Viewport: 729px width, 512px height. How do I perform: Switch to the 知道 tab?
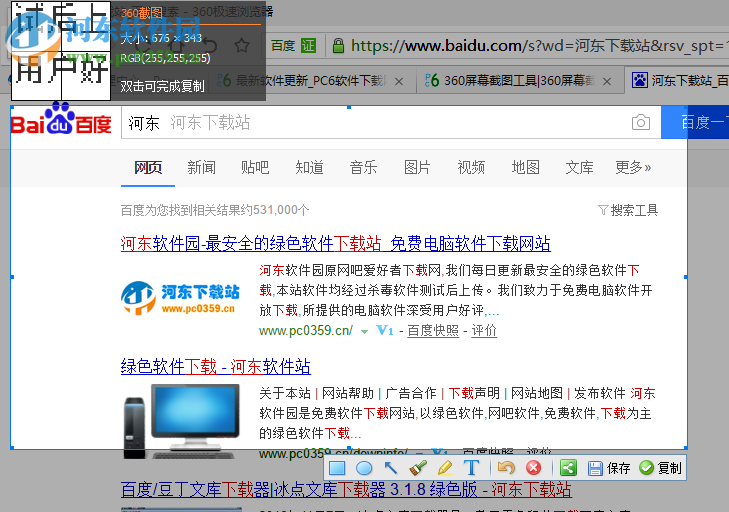[309, 167]
